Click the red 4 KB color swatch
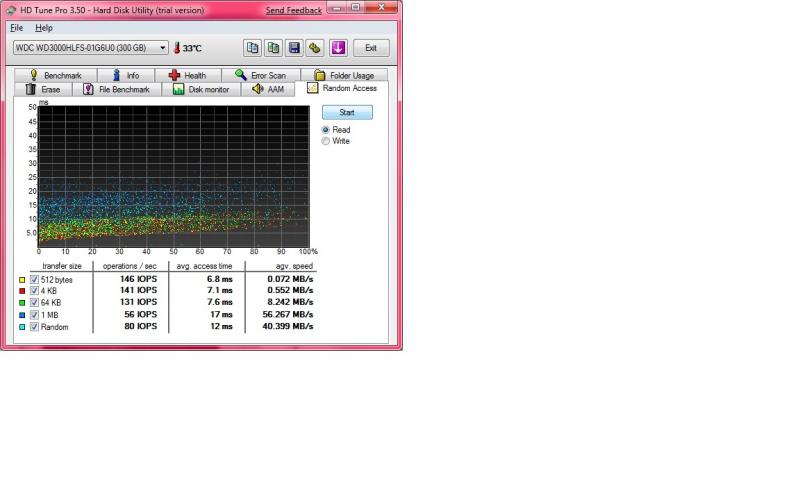 [x=22, y=291]
